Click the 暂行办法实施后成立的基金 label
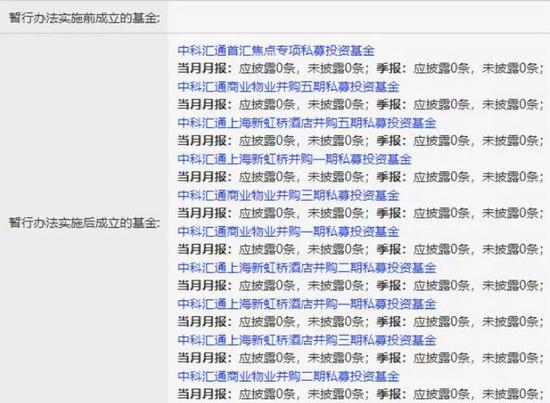 pyautogui.click(x=84, y=223)
